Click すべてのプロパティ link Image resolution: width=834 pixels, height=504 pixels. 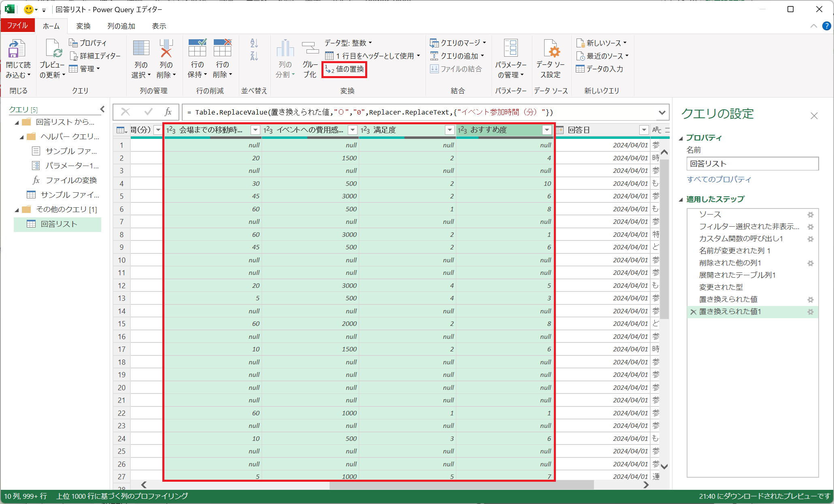(x=719, y=179)
